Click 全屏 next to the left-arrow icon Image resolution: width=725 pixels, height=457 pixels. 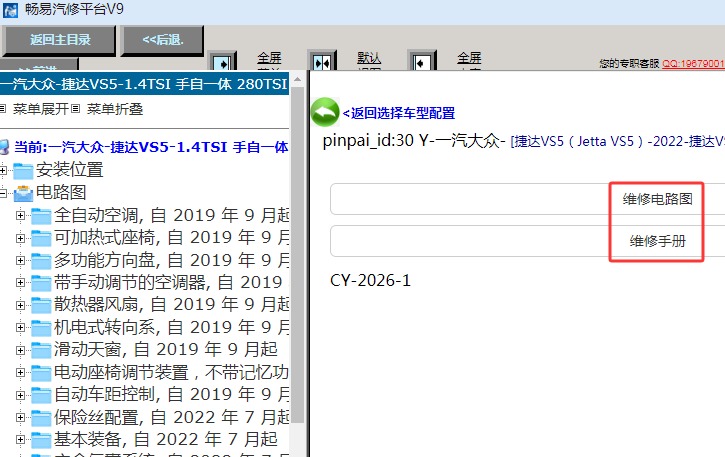(469, 59)
